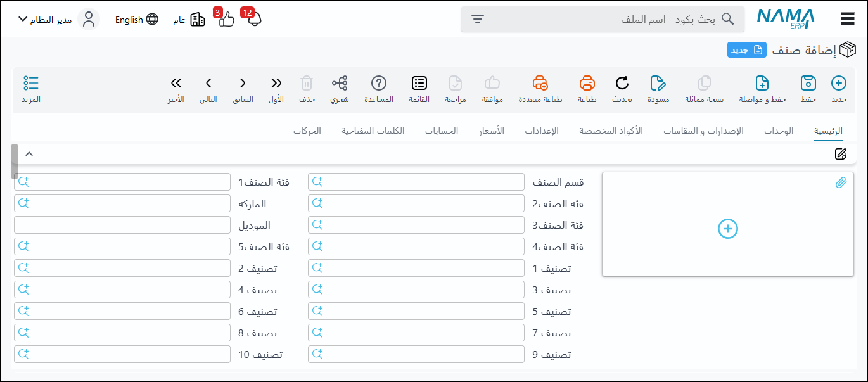This screenshot has height=382, width=868.
Task: Open the notifications bell icon
Action: (x=255, y=20)
